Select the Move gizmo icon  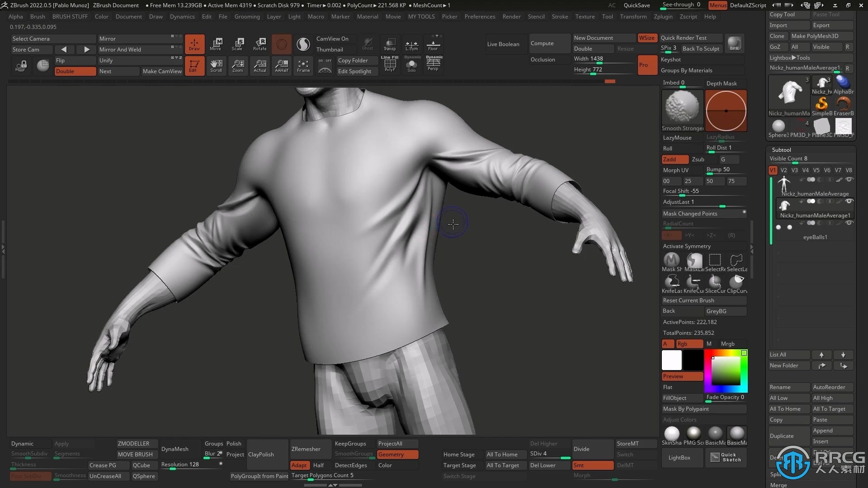pos(216,44)
